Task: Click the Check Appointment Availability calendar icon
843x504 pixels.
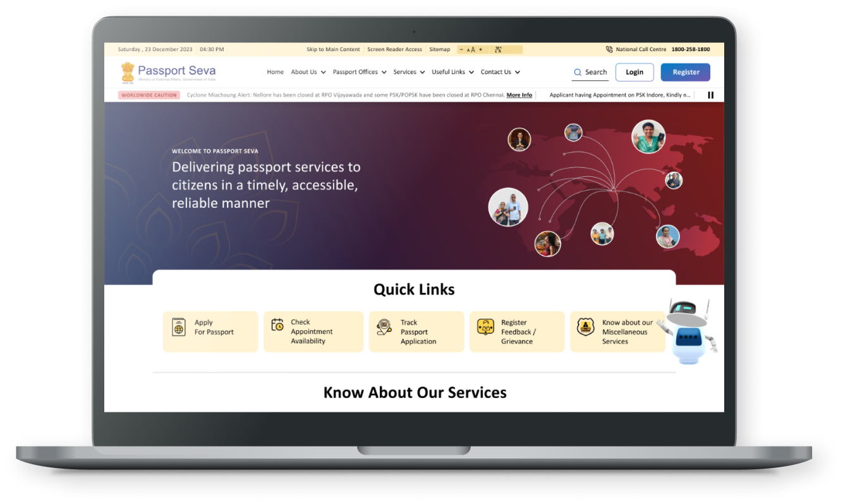Action: (x=277, y=325)
